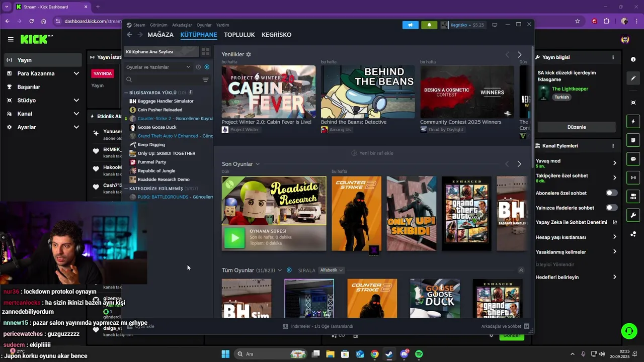Screen dimensions: 644x362
Task: Collapse Bilgisayarda Yüklü category
Action: point(126,93)
